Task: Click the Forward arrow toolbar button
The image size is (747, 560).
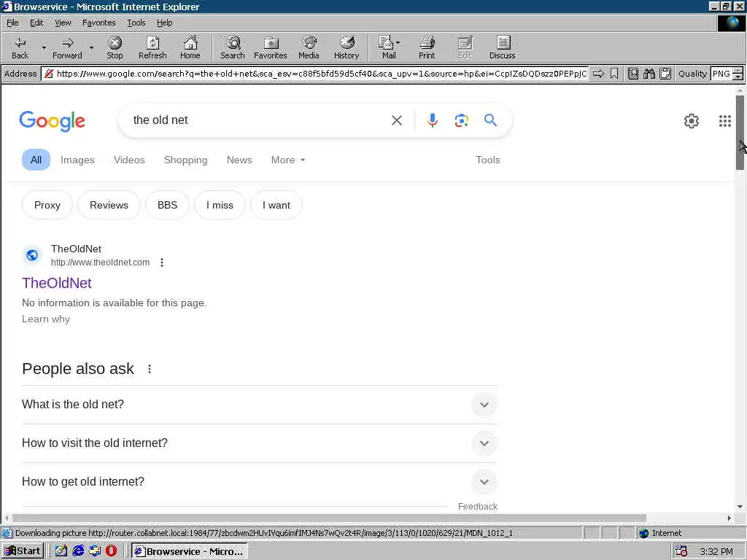Action: tap(67, 48)
